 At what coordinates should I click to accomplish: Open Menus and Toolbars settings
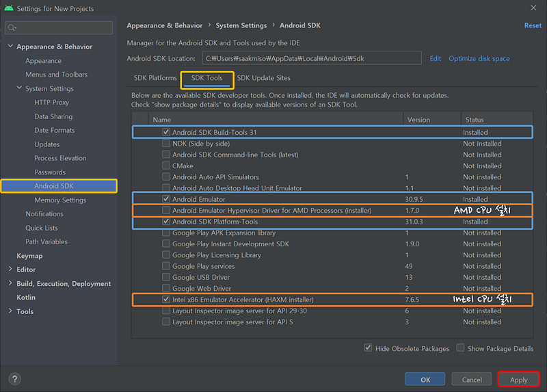(57, 75)
